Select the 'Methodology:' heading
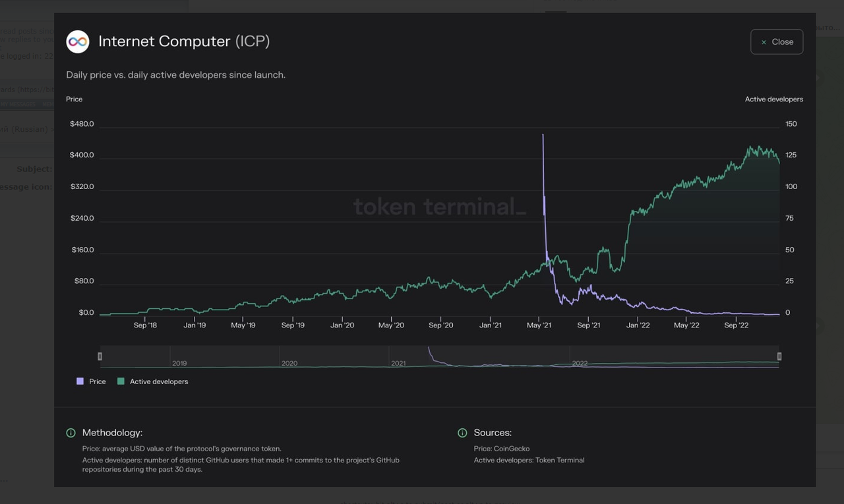The width and height of the screenshot is (844, 504). click(112, 433)
